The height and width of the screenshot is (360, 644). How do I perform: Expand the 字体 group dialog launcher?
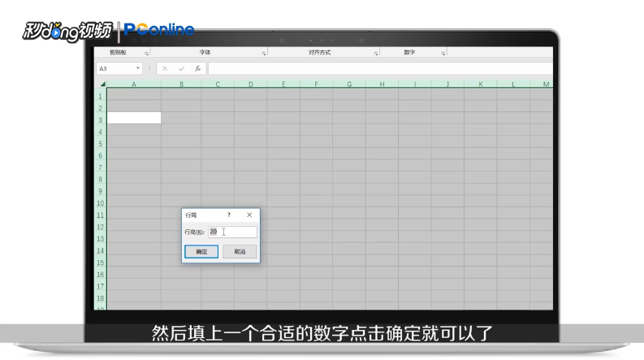pyautogui.click(x=264, y=54)
